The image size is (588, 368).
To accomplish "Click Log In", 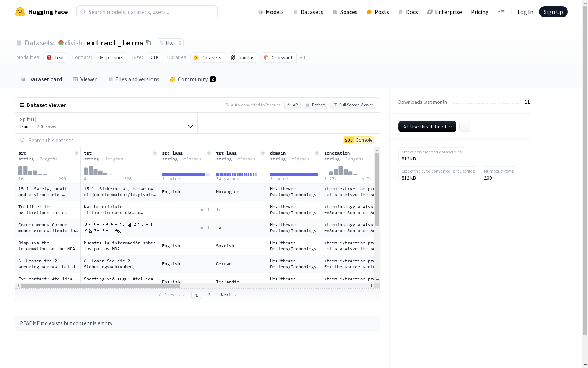I will point(525,12).
